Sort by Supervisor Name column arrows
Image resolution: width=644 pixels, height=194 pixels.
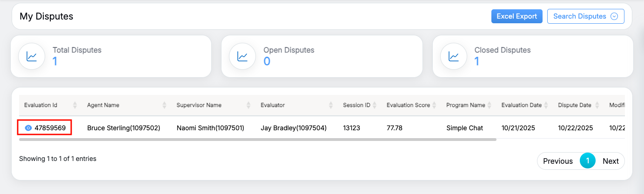tap(248, 105)
